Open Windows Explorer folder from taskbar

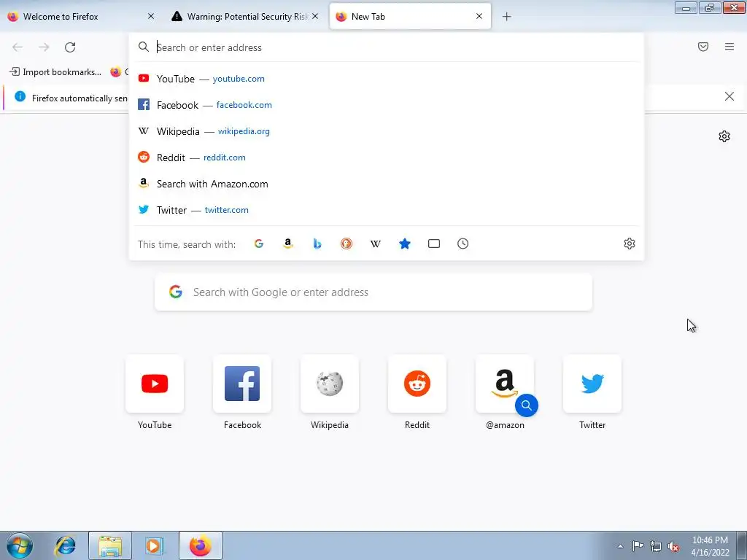pos(110,545)
